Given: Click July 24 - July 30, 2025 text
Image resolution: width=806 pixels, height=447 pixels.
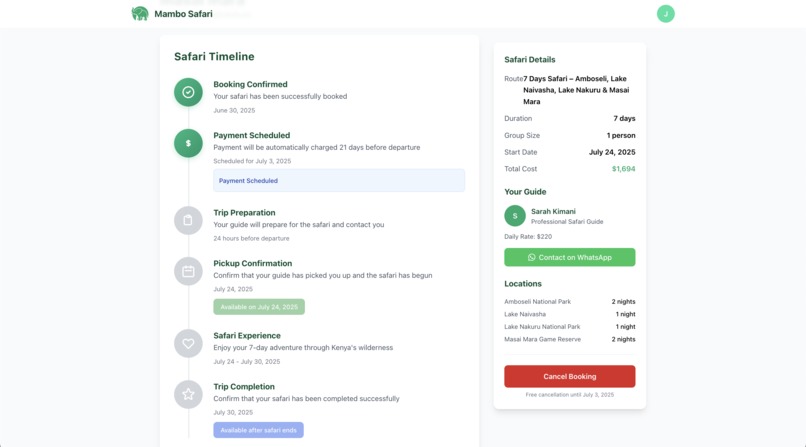Looking at the screenshot, I should pos(247,362).
